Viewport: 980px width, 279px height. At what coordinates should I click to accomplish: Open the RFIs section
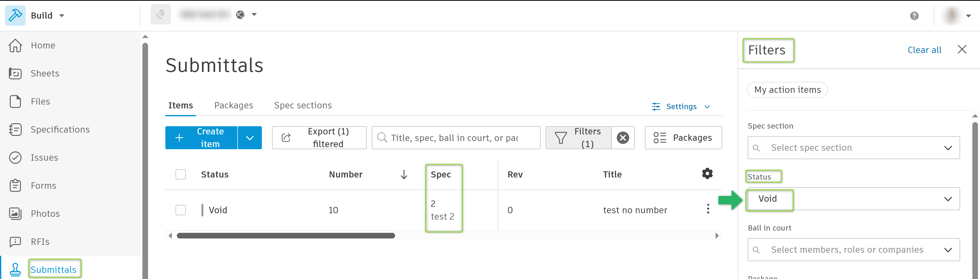pos(40,242)
